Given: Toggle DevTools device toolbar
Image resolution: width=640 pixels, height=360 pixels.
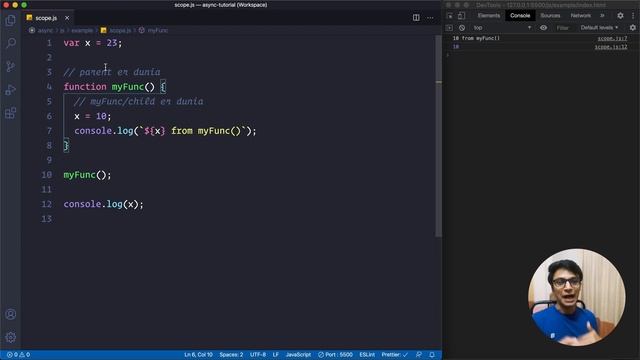Looking at the screenshot, I should tap(461, 16).
